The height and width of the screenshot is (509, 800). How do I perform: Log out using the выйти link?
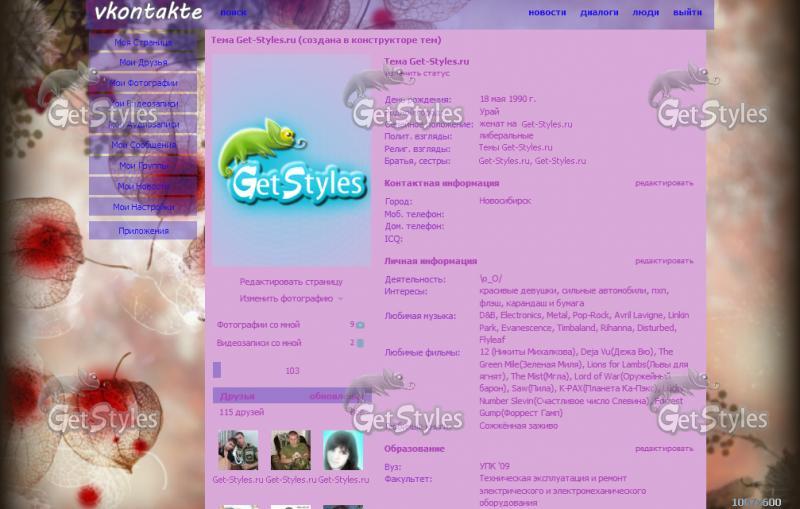click(687, 13)
